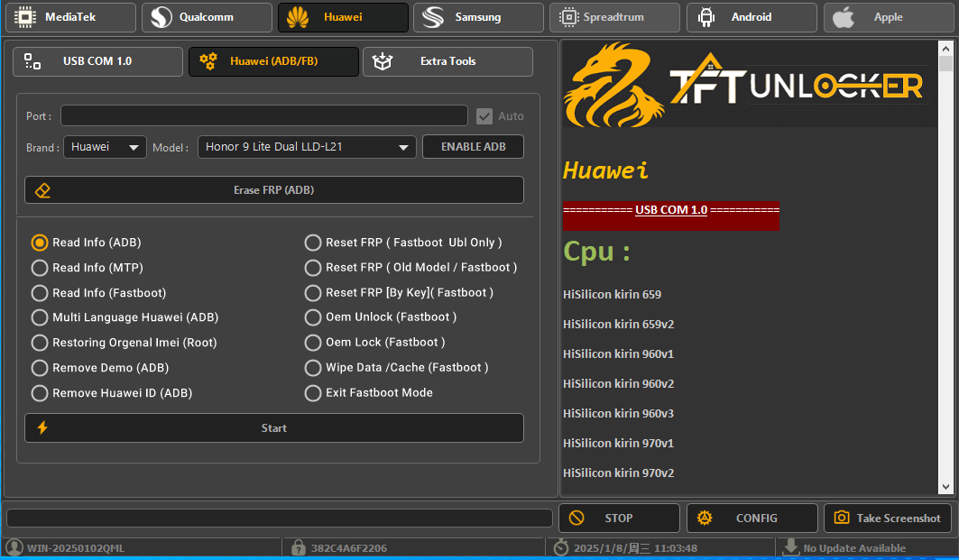
Task: Select Oem Unlock (Fastboot) option
Action: coord(381,317)
